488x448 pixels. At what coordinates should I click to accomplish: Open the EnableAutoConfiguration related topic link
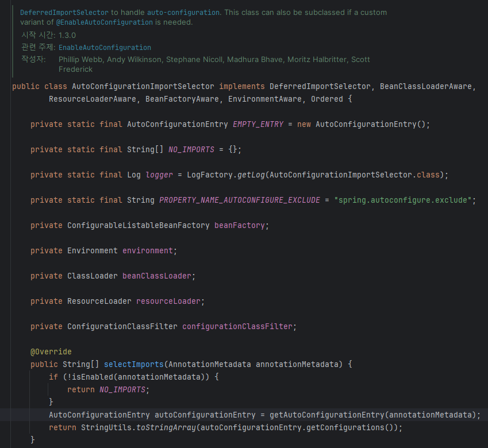tap(105, 48)
